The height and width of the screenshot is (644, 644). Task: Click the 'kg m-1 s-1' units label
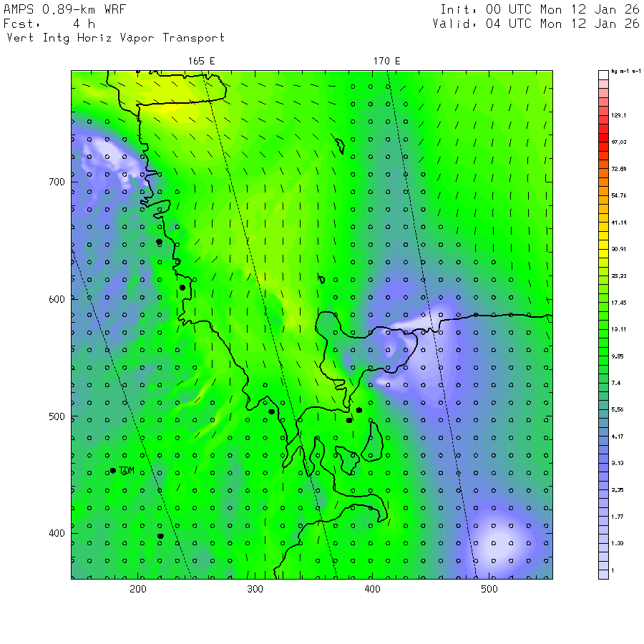coord(626,72)
